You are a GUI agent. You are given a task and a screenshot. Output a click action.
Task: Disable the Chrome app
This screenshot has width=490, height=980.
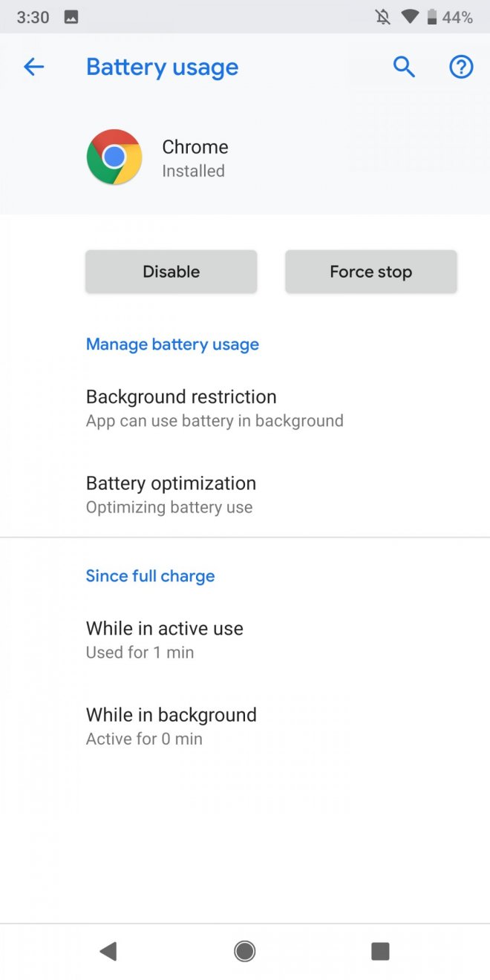coord(171,272)
